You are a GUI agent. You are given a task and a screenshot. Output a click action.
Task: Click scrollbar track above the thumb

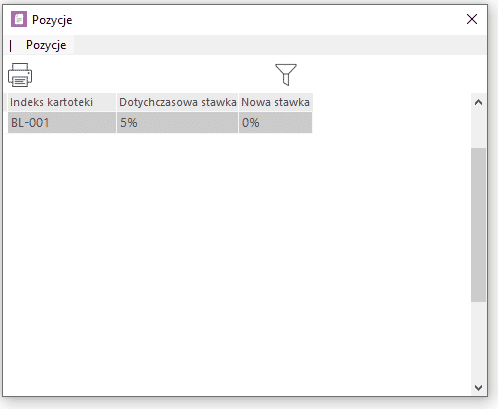click(478, 129)
